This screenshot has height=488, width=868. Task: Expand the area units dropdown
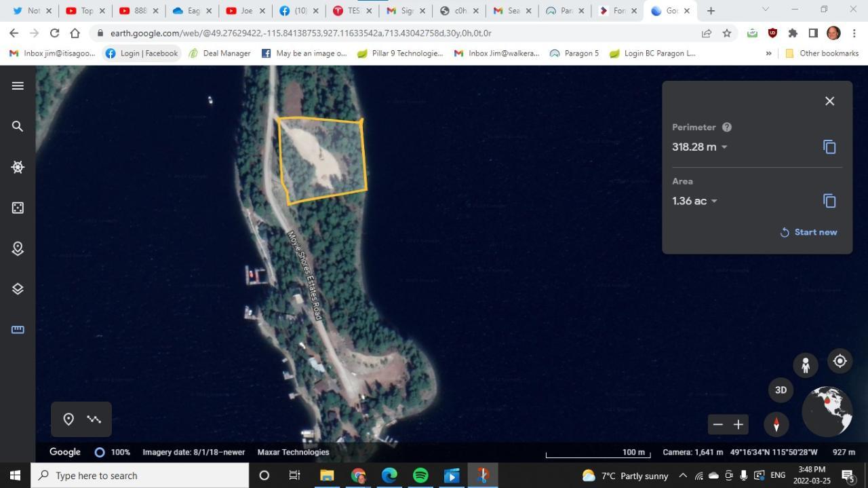pos(714,201)
